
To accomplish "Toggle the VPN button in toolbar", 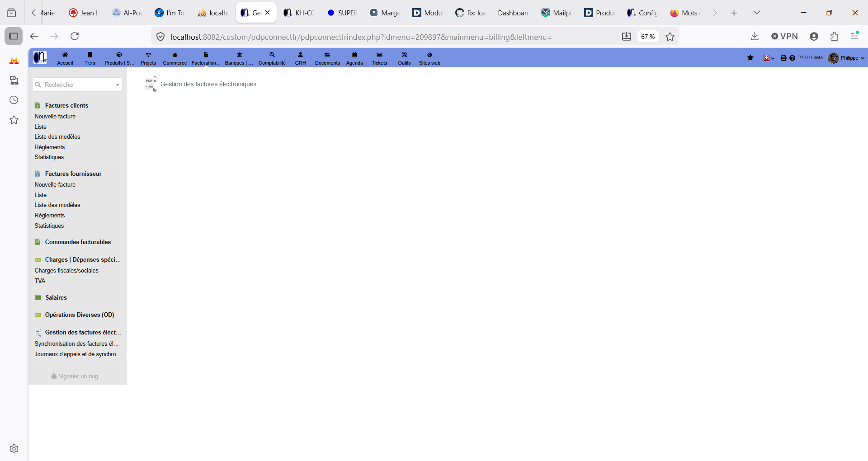I will point(784,36).
